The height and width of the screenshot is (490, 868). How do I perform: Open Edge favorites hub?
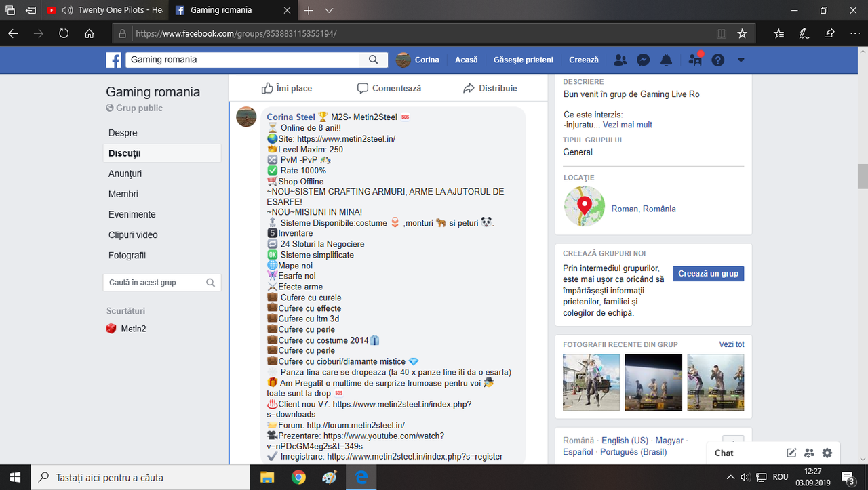(778, 33)
